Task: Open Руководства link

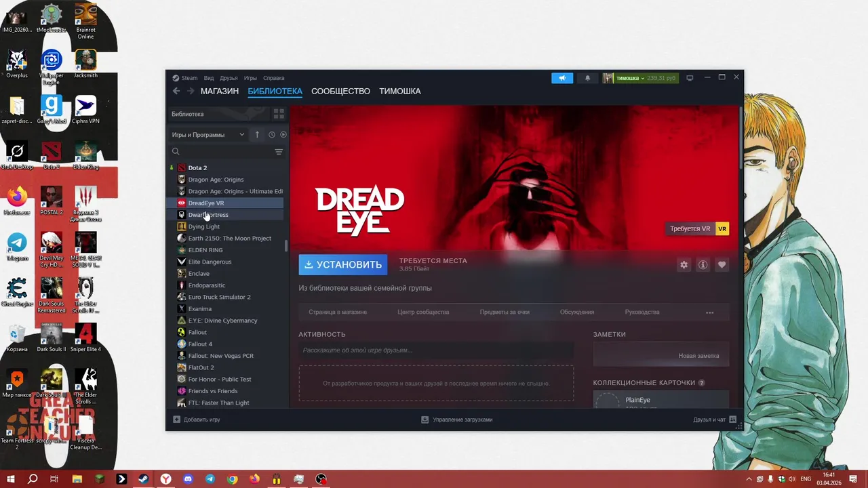Action: (x=642, y=312)
